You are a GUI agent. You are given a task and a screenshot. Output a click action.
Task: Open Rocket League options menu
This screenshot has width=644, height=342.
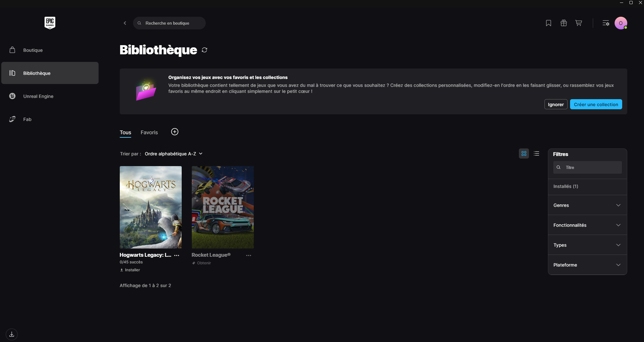[249, 255]
